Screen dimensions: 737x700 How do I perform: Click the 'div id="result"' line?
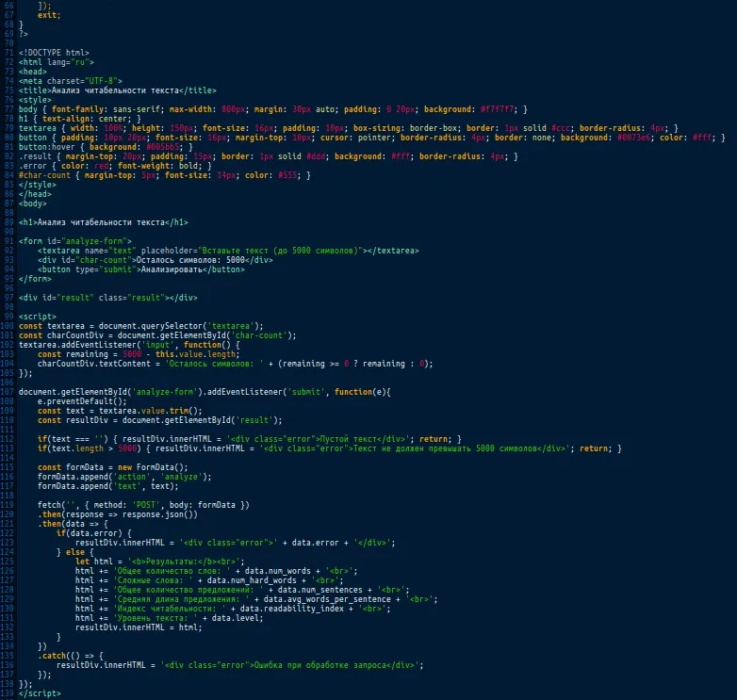[x=108, y=298]
